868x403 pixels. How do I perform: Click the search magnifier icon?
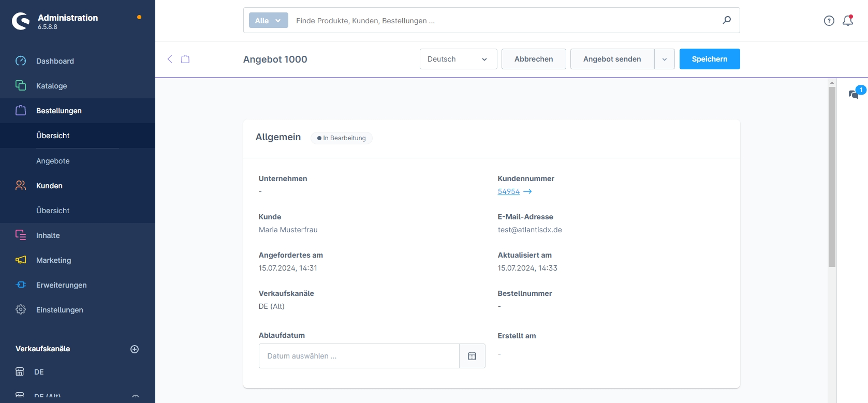coord(727,20)
